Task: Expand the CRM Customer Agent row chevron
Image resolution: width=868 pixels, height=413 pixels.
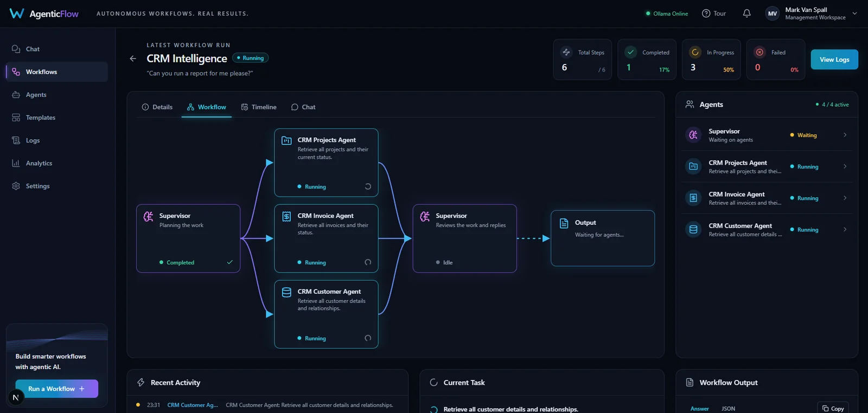Action: click(845, 229)
